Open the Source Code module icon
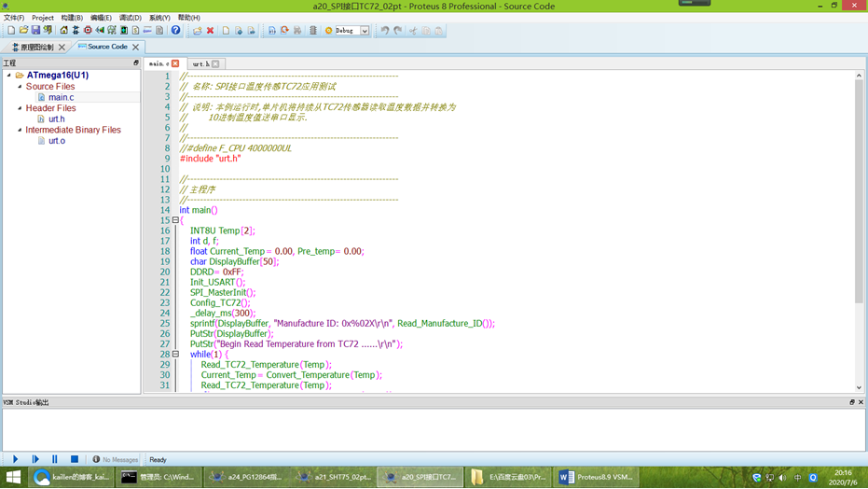This screenshot has height=489, width=868. point(147,31)
